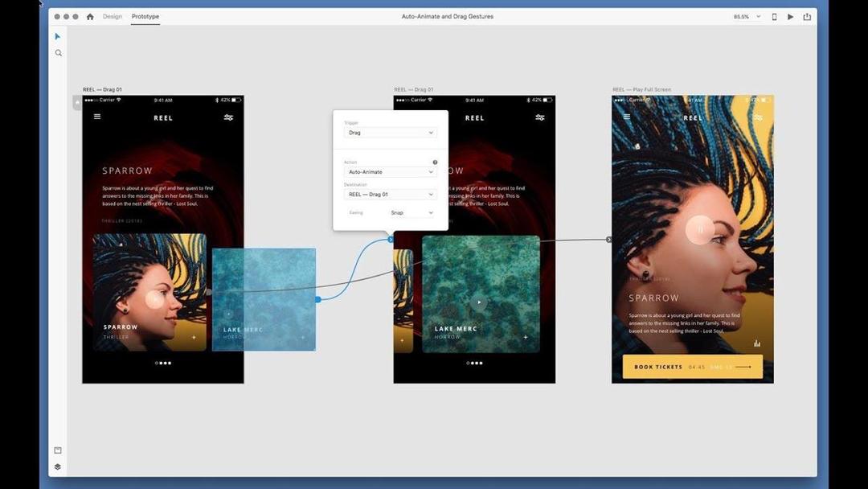This screenshot has height=489, width=868.
Task: Activate the Zoom magnifier tool
Action: point(58,53)
